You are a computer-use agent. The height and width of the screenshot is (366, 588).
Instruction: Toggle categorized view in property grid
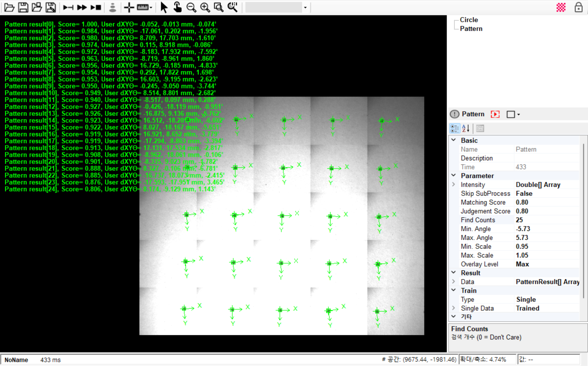click(x=455, y=129)
